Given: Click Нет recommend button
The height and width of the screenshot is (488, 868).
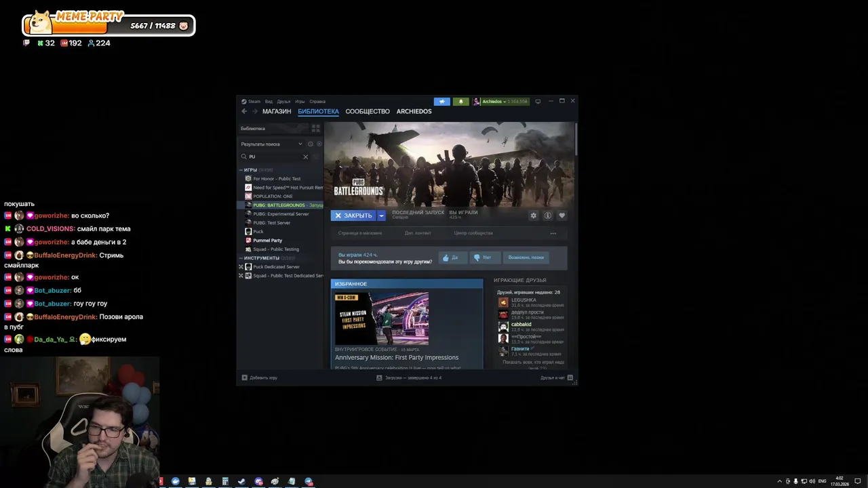Looking at the screenshot, I should (x=486, y=258).
